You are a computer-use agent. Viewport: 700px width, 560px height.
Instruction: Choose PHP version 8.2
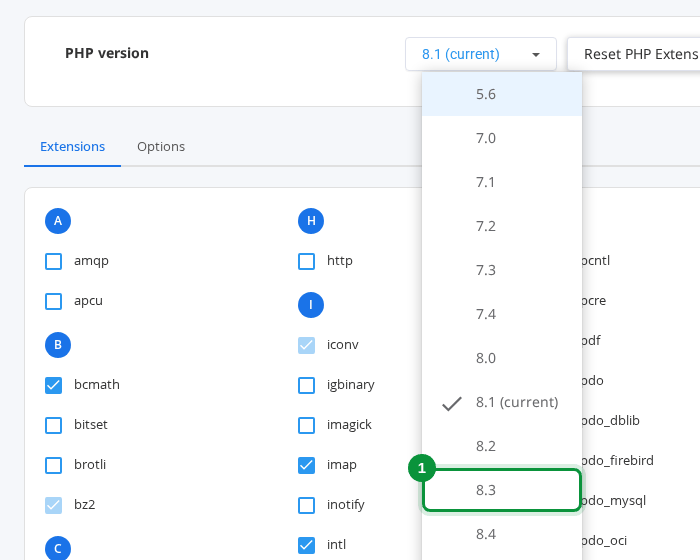[x=502, y=446]
